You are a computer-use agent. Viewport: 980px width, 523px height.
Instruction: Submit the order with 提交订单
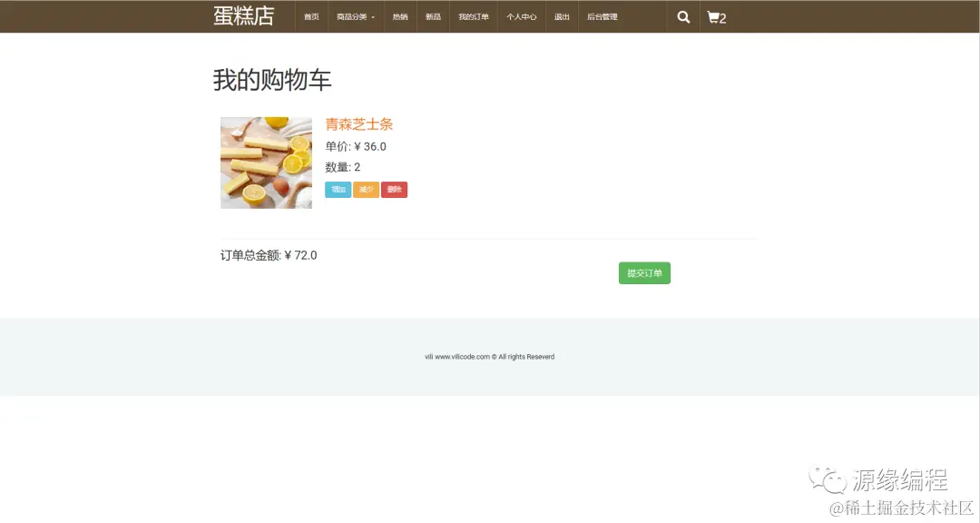click(644, 272)
